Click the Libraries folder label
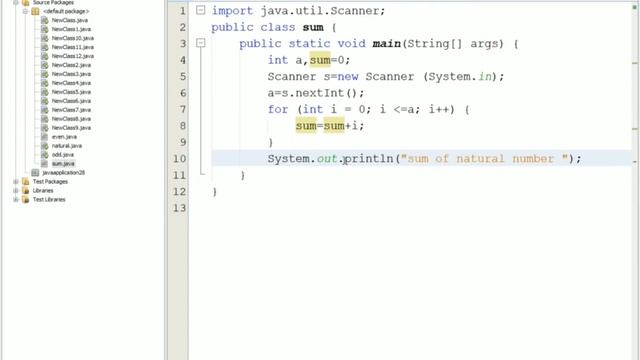This screenshot has width=640, height=360. [x=43, y=191]
